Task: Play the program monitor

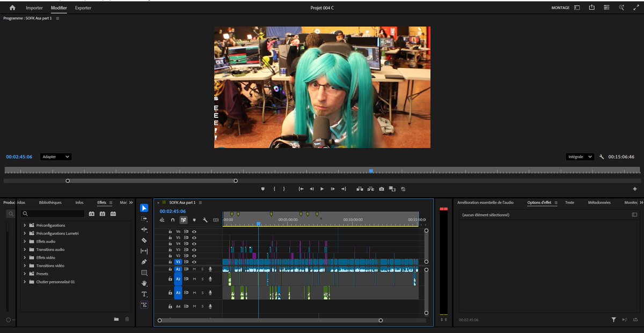Action: 322,189
